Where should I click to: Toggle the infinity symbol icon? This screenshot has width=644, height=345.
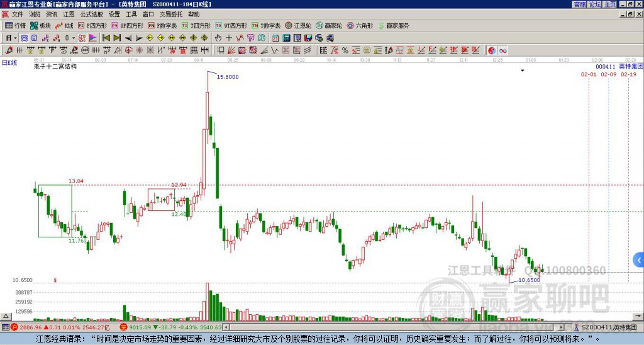[x=502, y=50]
